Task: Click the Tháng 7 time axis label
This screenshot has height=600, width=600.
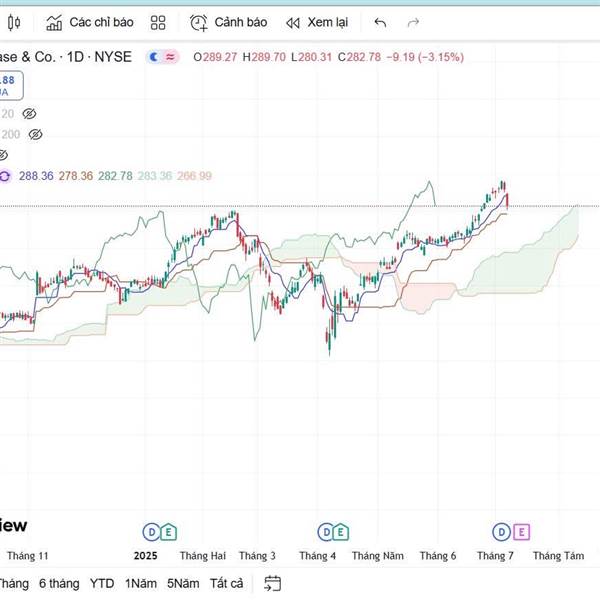Action: 495,556
